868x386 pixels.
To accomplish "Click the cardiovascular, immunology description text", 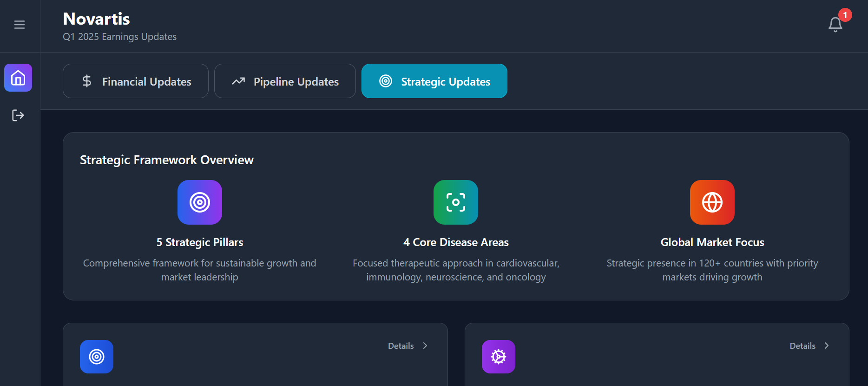I will coord(456,270).
